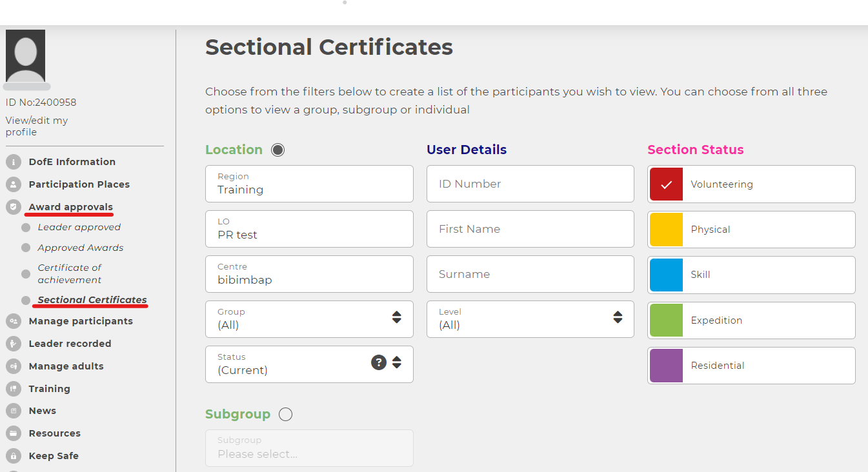The image size is (868, 472).
Task: Select Certificate of achievement
Action: tap(70, 273)
